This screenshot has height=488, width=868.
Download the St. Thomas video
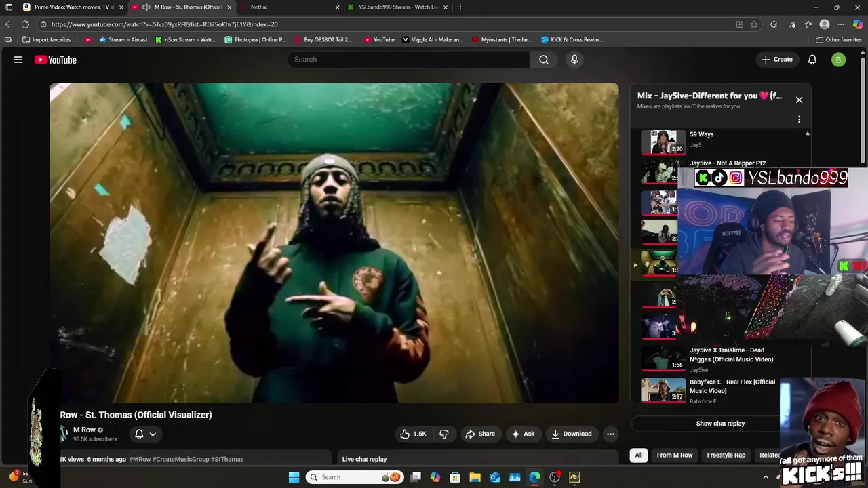(x=571, y=434)
